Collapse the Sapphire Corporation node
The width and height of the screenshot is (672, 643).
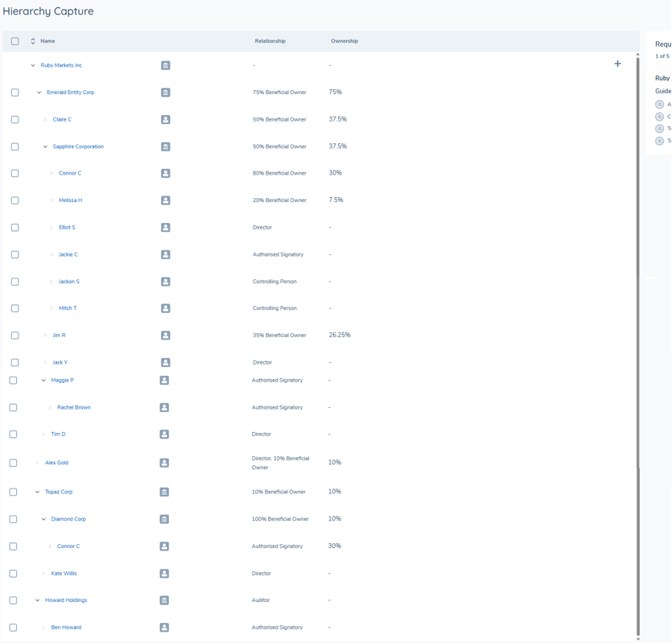tap(45, 146)
